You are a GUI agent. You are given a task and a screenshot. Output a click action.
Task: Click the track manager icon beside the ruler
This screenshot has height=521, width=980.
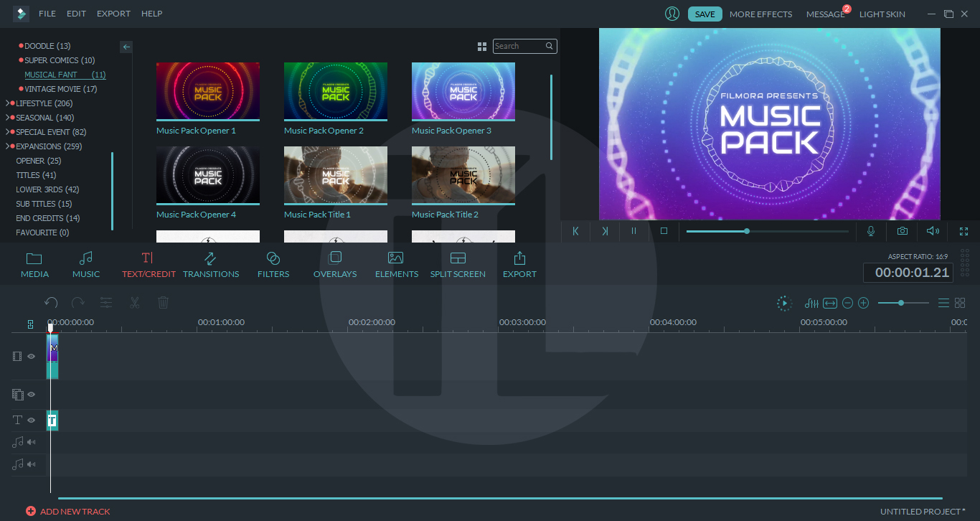point(30,324)
